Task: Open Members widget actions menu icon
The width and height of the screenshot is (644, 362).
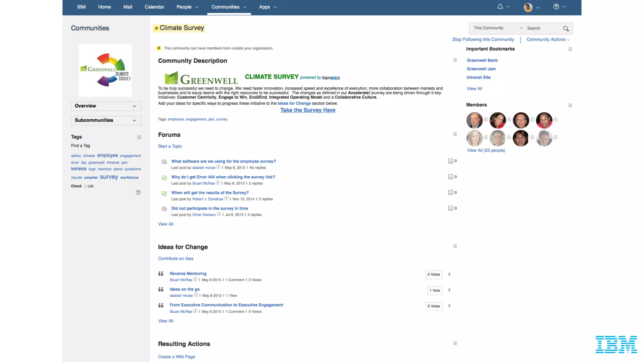Action: (x=570, y=106)
